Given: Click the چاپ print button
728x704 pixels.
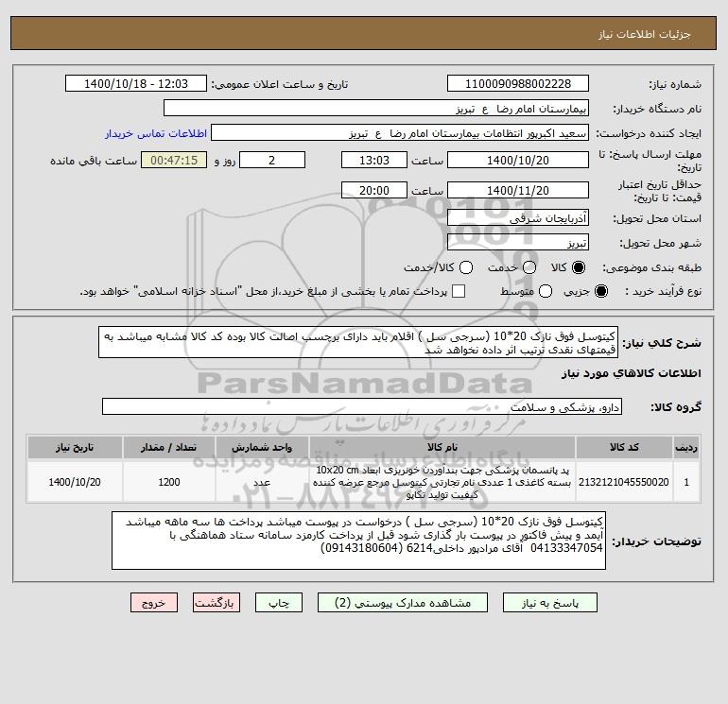Looking at the screenshot, I should click(279, 602).
